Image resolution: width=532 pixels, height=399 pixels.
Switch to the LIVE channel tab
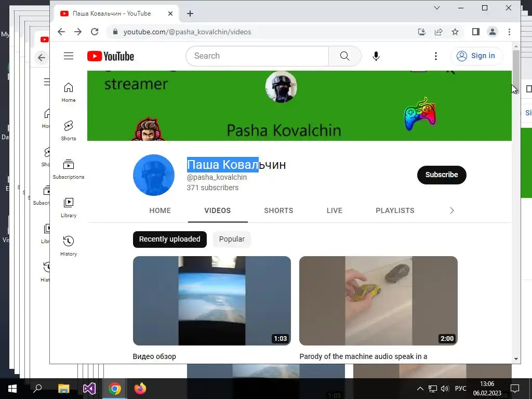334,211
